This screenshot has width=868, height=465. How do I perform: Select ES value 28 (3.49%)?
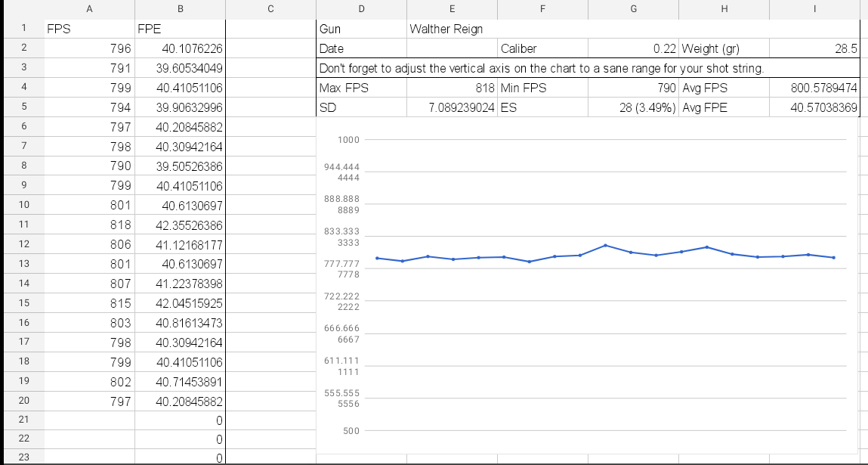pyautogui.click(x=633, y=107)
